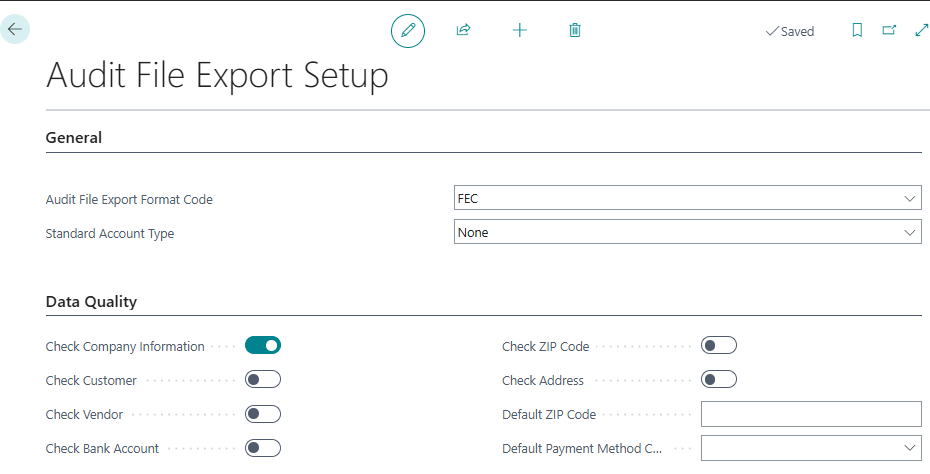The width and height of the screenshot is (930, 474).
Task: Enable the Check Customer toggle
Action: 263,380
